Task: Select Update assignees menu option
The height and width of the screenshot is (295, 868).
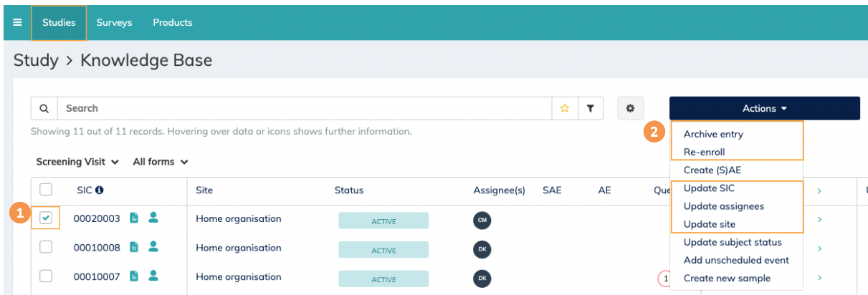Action: [723, 206]
